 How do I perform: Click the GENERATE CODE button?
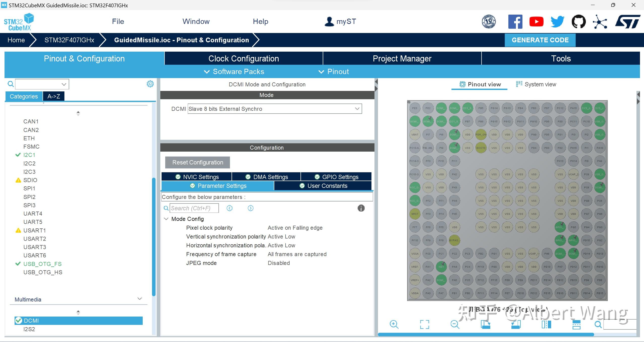[540, 40]
